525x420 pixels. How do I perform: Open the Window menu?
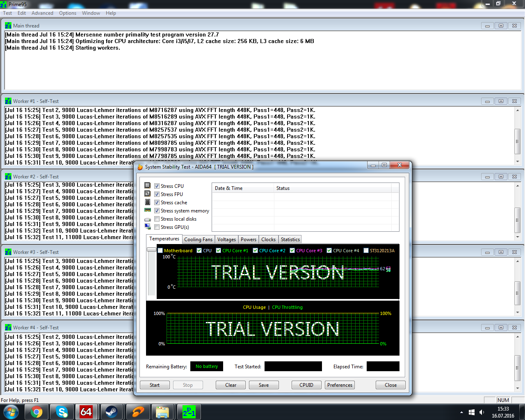point(91,13)
